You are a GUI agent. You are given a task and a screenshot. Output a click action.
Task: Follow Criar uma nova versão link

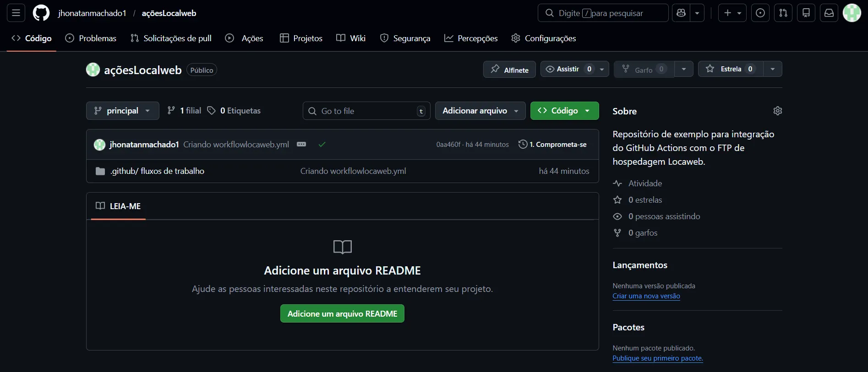point(646,296)
